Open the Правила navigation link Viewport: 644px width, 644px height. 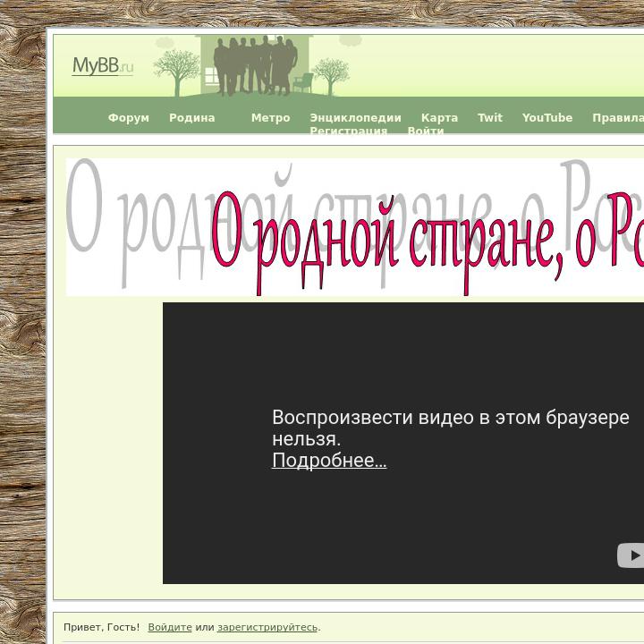[618, 118]
